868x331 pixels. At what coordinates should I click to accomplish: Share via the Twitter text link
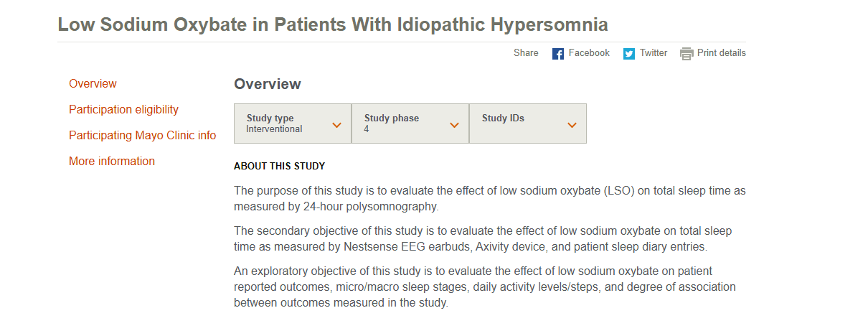pos(654,53)
